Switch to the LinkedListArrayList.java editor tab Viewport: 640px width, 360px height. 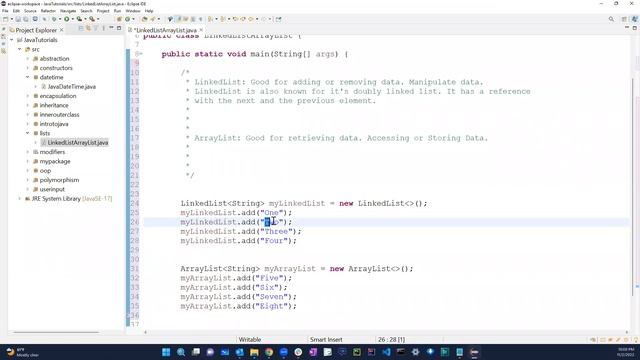pos(166,30)
